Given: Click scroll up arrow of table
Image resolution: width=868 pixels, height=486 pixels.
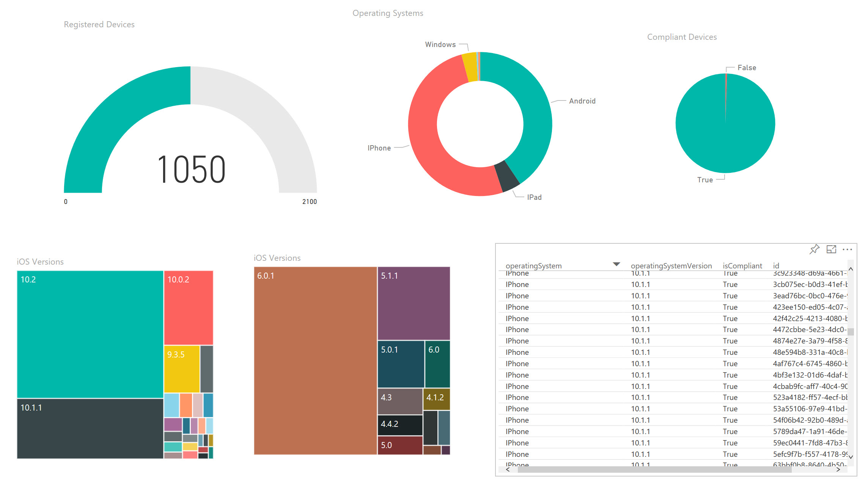Looking at the screenshot, I should (851, 269).
